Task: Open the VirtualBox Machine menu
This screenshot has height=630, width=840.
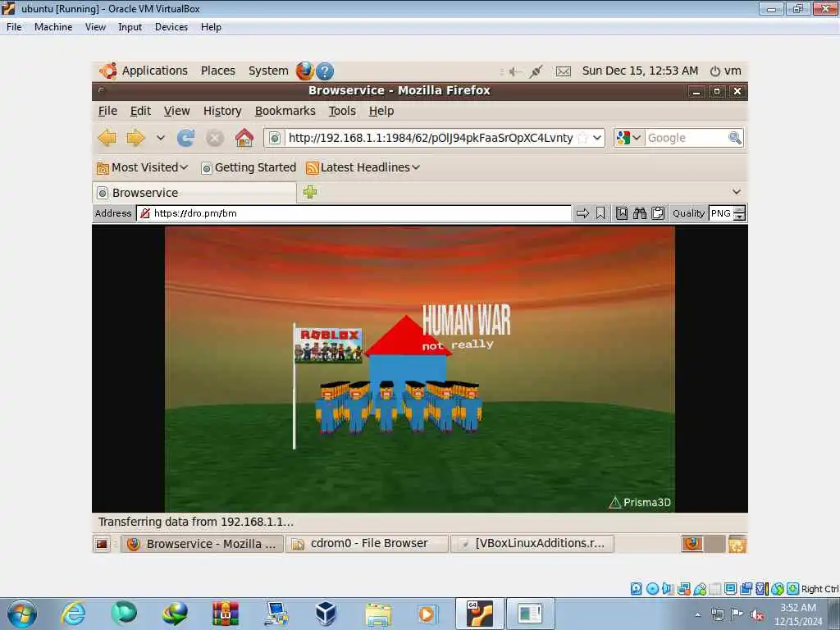Action: coord(53,27)
